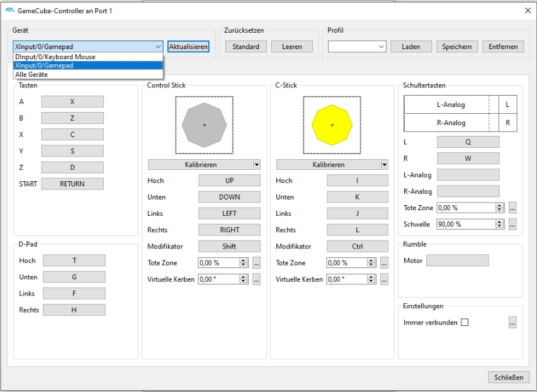Remap Control Stick Links bound to LEFT
Viewport: 537px width, 392px height.
tap(229, 213)
